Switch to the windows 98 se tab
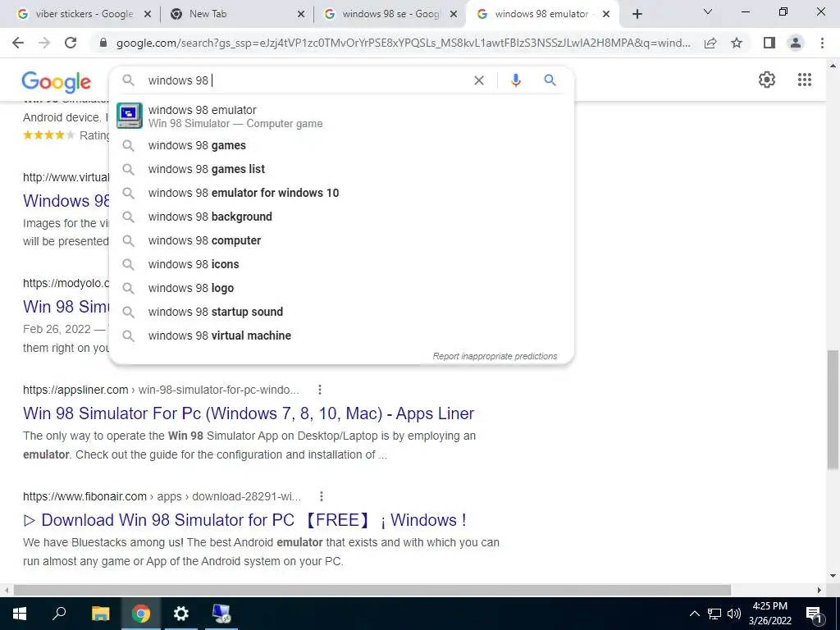 tap(388, 15)
